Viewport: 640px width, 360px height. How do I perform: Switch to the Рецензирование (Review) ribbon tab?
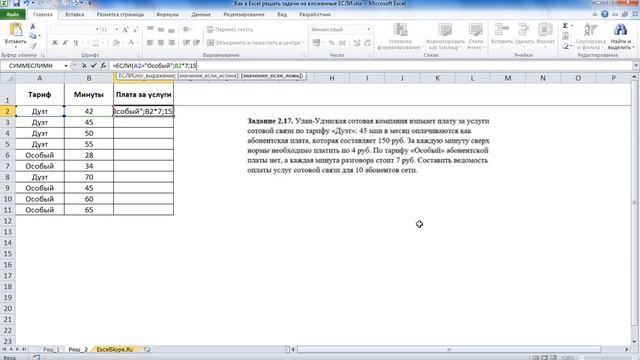coord(244,14)
